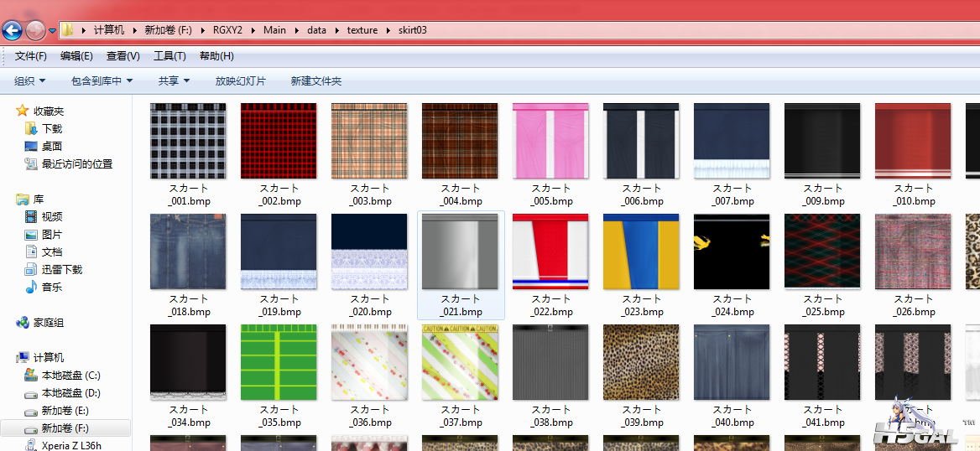Click the 放映幻灯片 toolbar button
This screenshot has width=980, height=451.
[x=241, y=81]
